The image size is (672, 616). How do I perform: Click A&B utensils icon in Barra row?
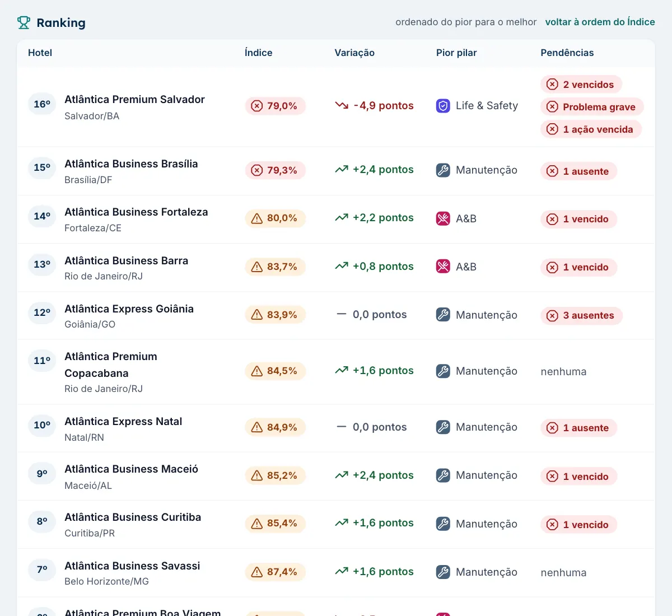tap(443, 267)
